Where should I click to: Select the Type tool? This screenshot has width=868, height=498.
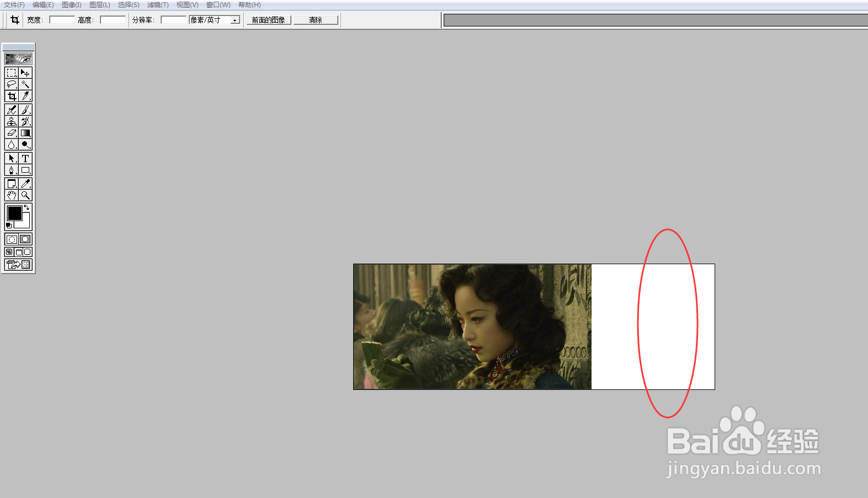25,158
